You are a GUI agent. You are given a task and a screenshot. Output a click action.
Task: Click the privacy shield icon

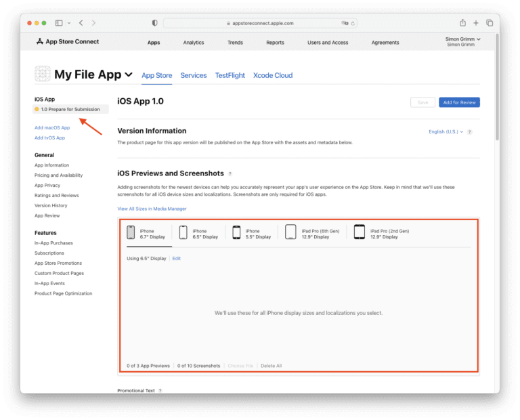tap(154, 23)
